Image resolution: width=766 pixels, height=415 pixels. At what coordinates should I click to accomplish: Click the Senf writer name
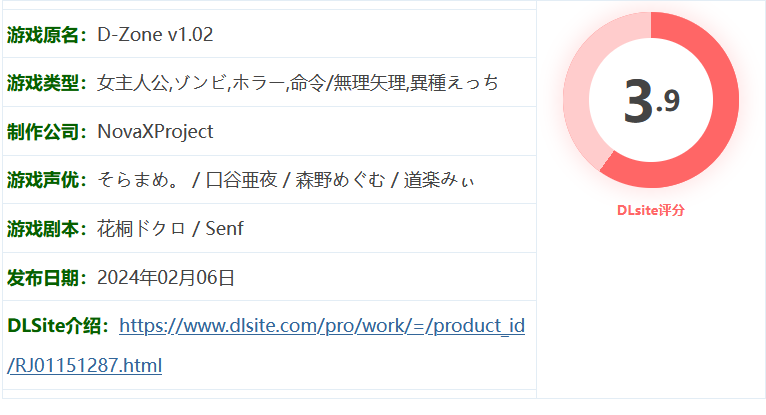click(x=224, y=229)
